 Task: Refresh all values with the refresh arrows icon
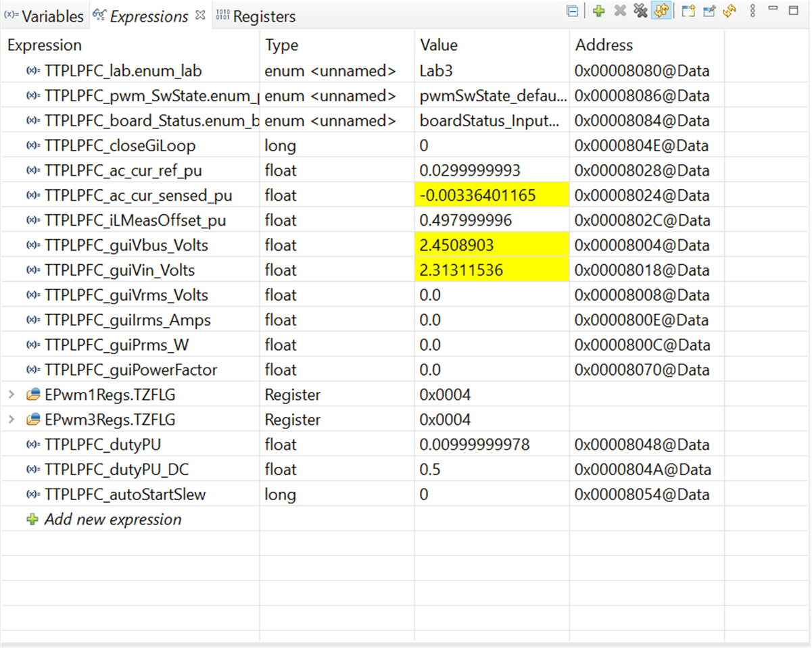click(x=729, y=11)
